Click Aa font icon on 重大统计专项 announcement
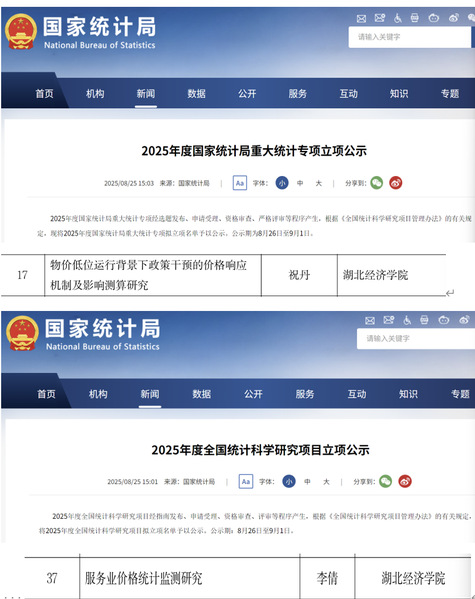 [240, 183]
